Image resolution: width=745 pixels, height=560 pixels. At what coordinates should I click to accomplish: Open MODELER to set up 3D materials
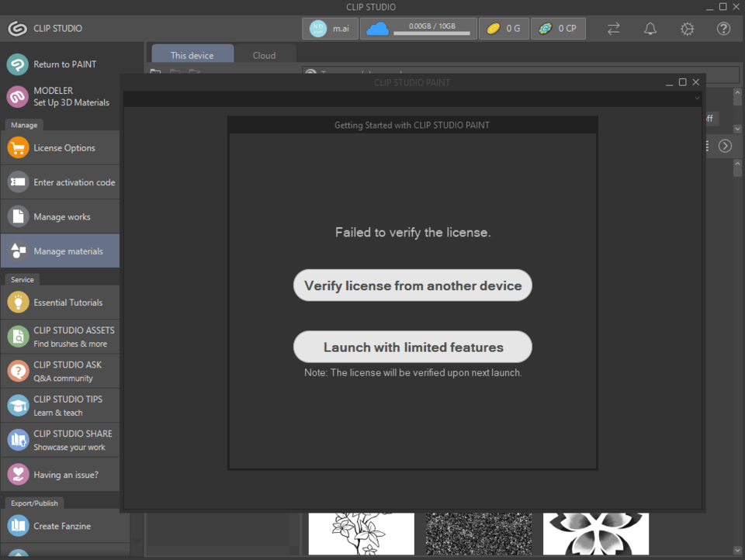click(61, 95)
